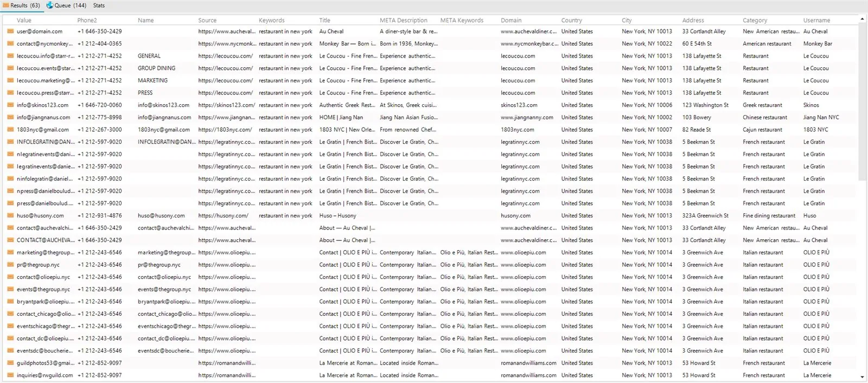
Task: Click the https://husony.com/ source cell
Action: 224,215
